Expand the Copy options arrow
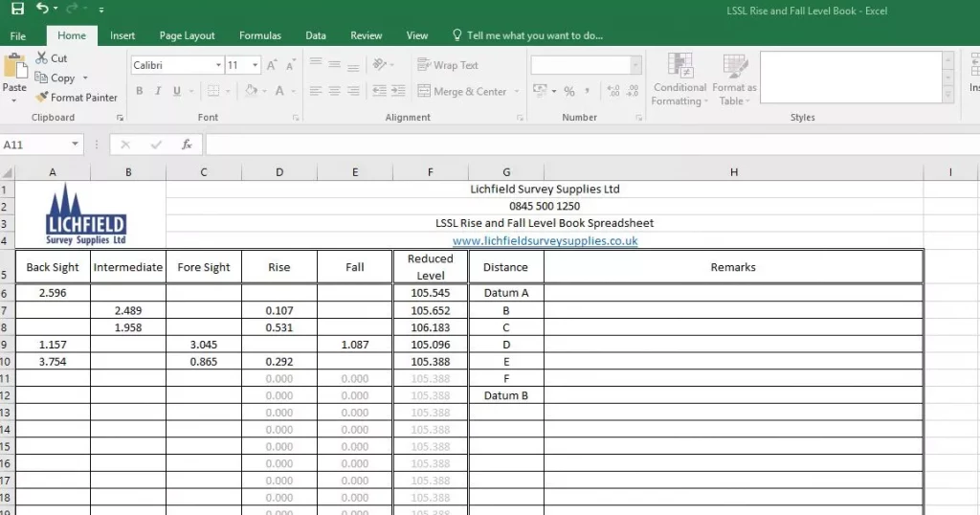 pyautogui.click(x=85, y=78)
